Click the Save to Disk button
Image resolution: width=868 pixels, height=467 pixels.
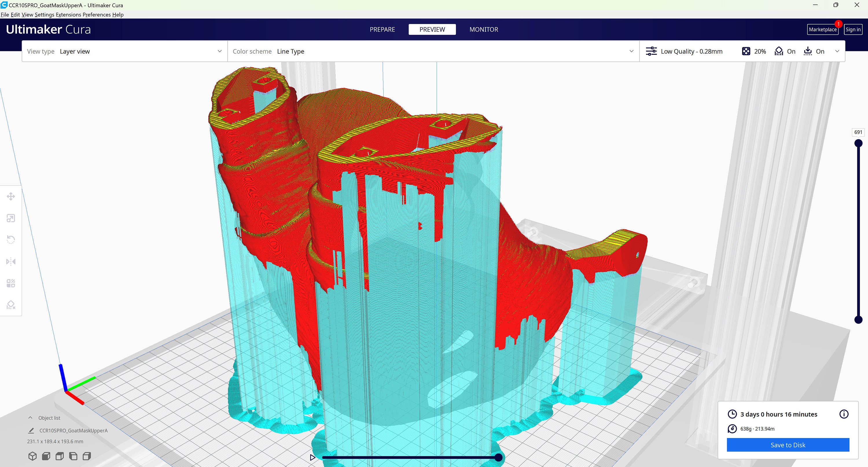[788, 445]
